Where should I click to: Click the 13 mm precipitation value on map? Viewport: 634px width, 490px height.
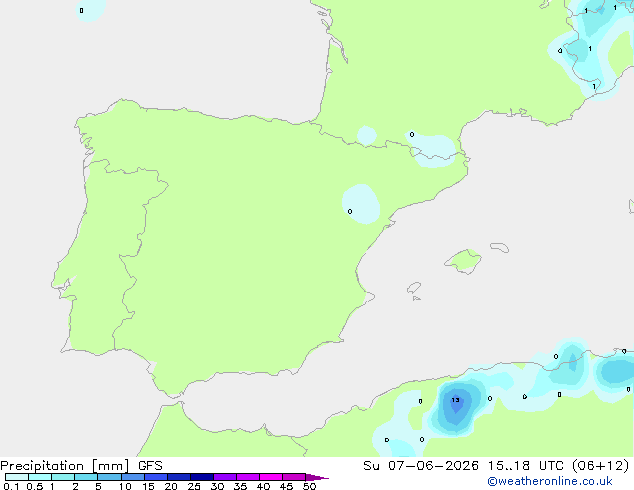tap(455, 400)
